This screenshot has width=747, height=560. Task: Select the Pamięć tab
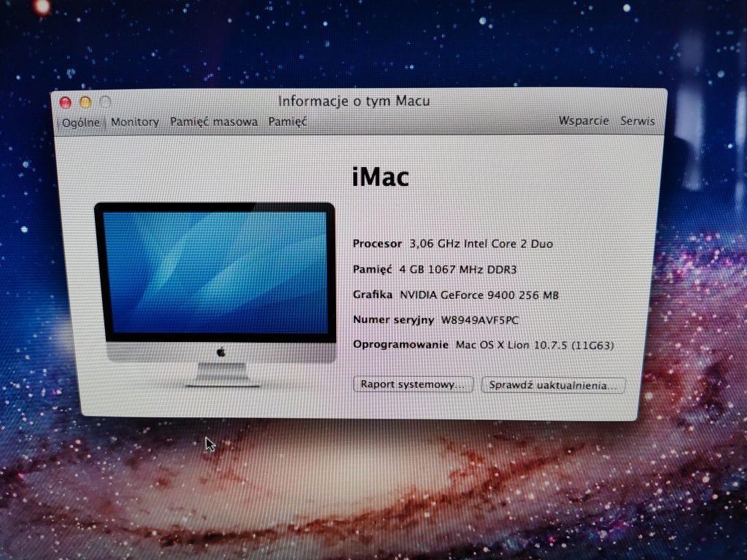(287, 122)
